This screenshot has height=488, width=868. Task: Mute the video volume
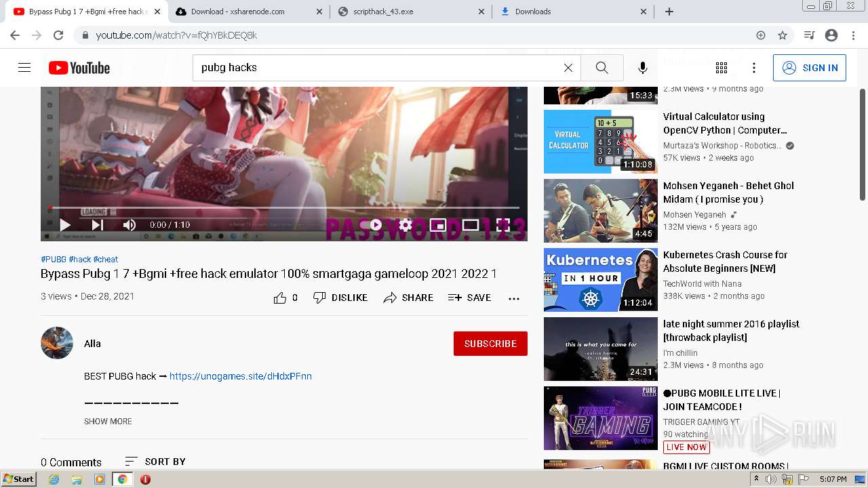click(x=129, y=225)
